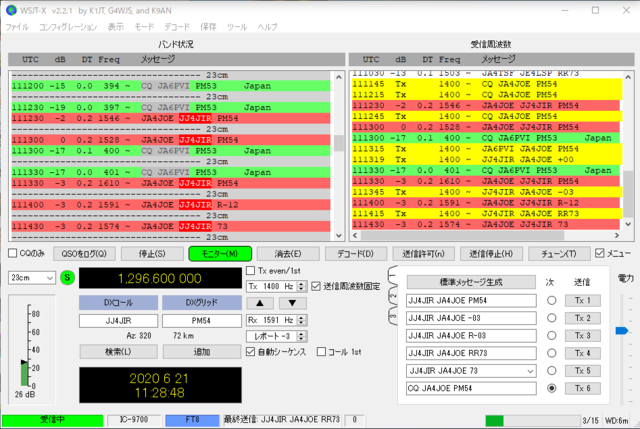The height and width of the screenshot is (429, 640).
Task: Adjust the レポート -3 spinner arrows
Action: click(301, 336)
